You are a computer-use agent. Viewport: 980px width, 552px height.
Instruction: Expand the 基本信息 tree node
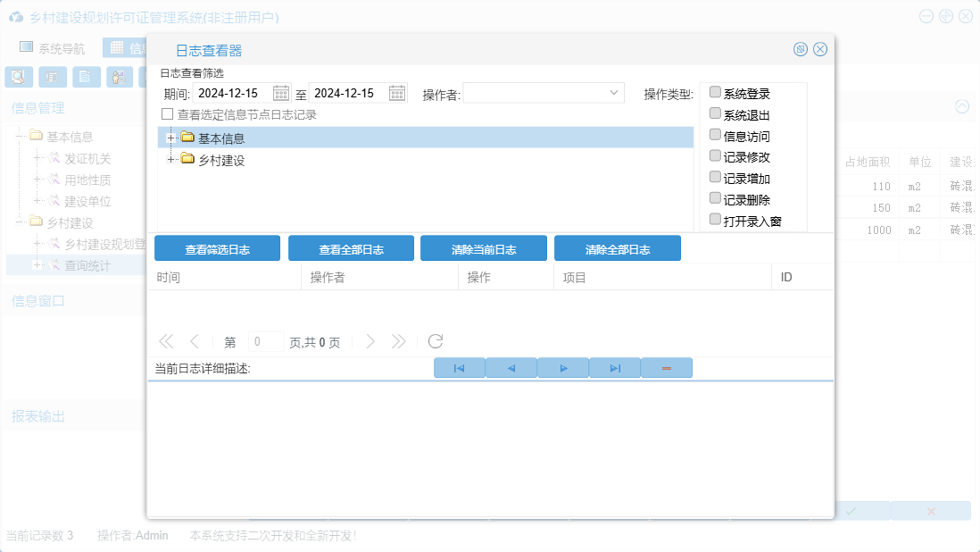170,138
